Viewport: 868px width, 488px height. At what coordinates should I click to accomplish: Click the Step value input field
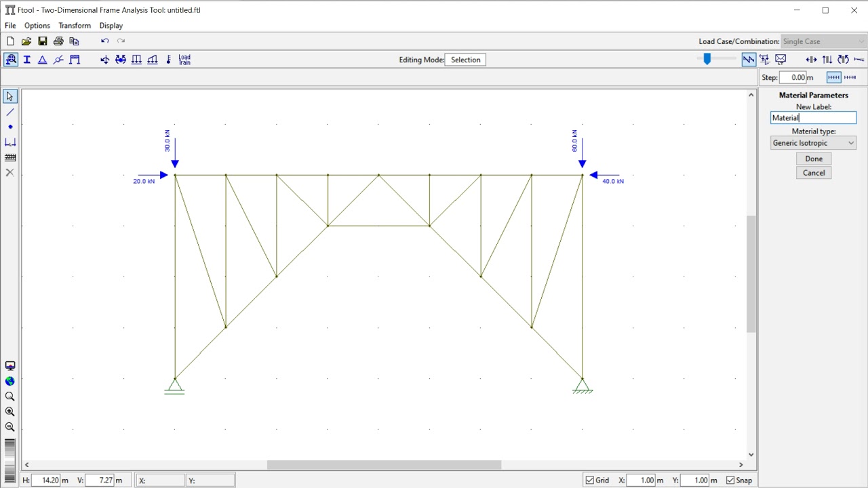793,77
